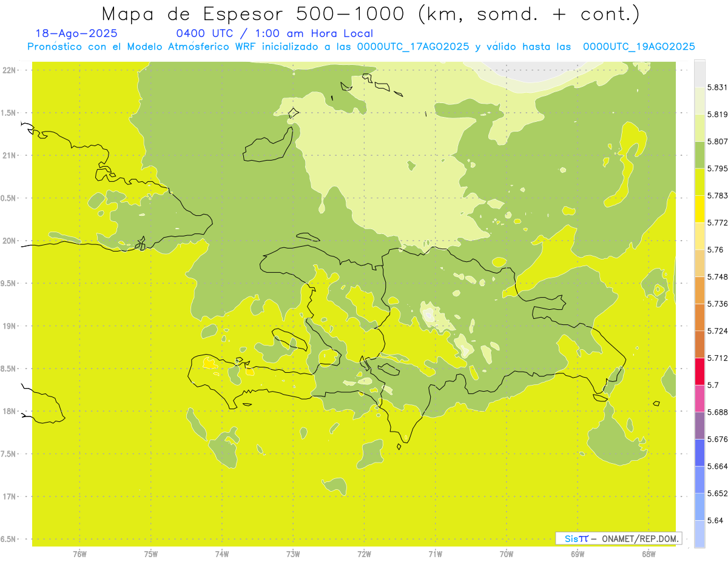Click the longitude label 68W
Image resolution: width=728 pixels, height=562 pixels.
coord(648,554)
